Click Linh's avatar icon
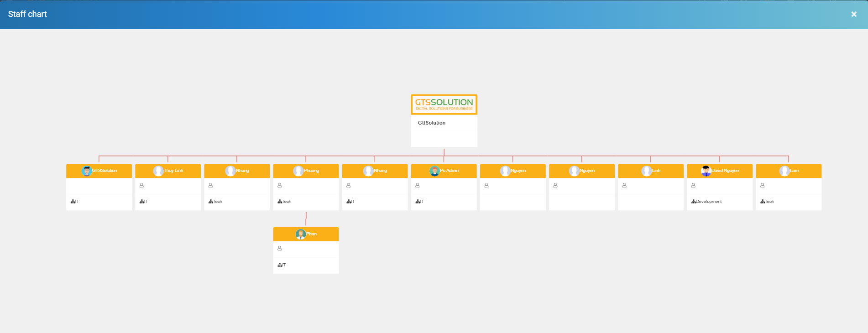This screenshot has height=333, width=868. [x=646, y=171]
